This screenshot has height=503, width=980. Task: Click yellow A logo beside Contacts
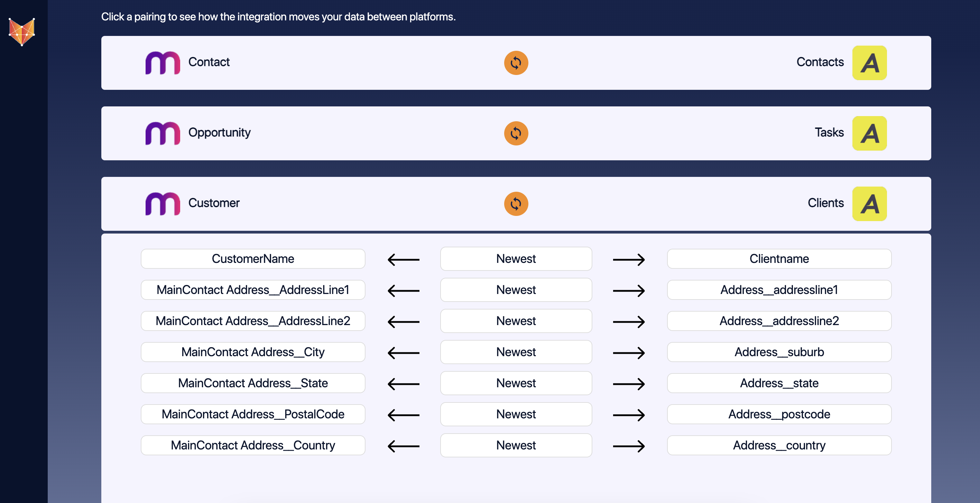(x=869, y=63)
